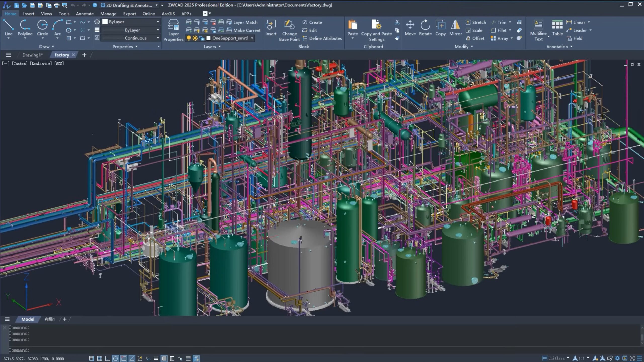Viewport: 644px width, 362px height.
Task: Toggle grid display in status bar
Action: 100,358
